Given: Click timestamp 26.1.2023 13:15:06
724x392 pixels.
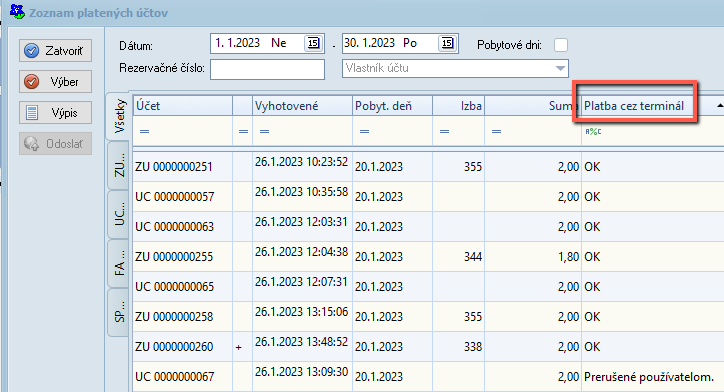Looking at the screenshot, I should click(x=301, y=312).
